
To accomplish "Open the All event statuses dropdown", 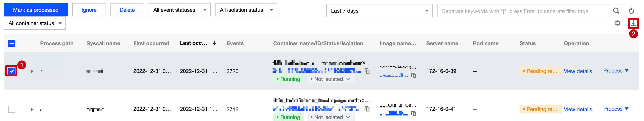I will [x=179, y=10].
